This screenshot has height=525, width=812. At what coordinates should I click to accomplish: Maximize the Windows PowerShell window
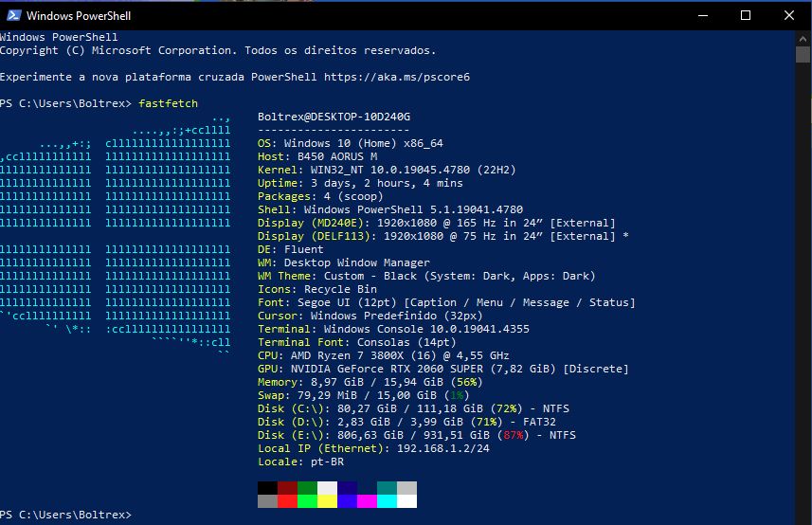tap(746, 15)
